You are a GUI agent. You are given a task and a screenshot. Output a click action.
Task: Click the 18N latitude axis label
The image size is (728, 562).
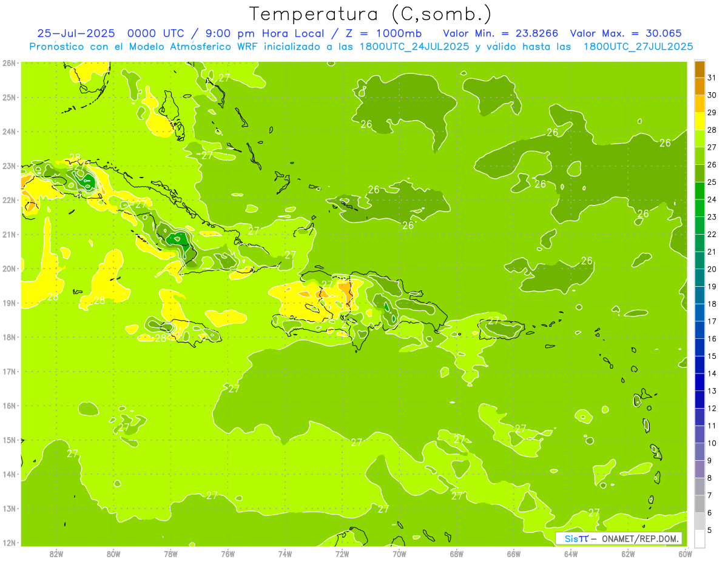8,337
